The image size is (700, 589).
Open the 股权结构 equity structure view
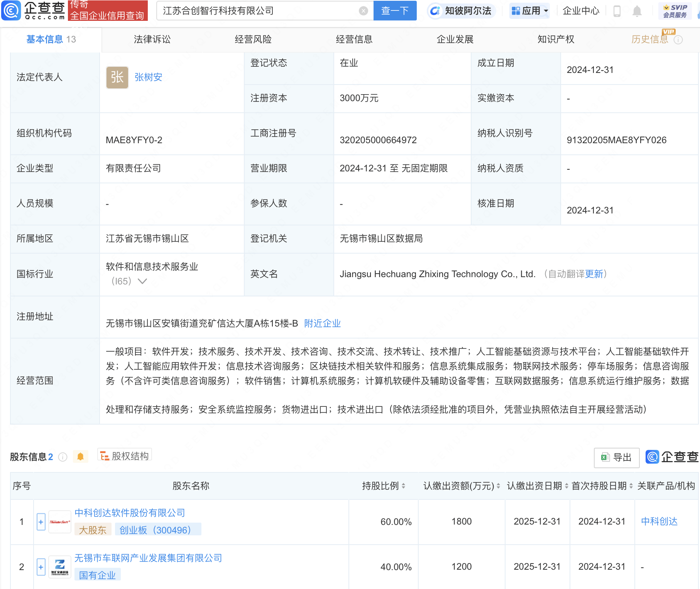point(124,455)
